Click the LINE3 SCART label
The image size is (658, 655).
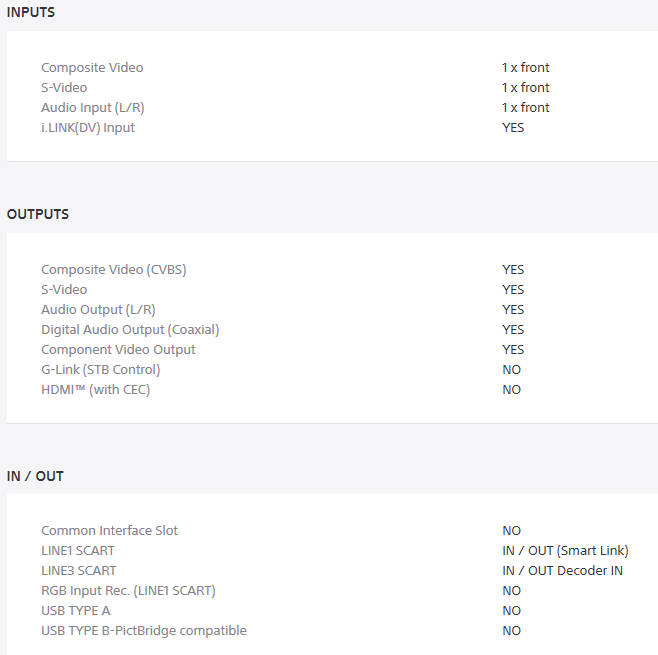point(78,571)
